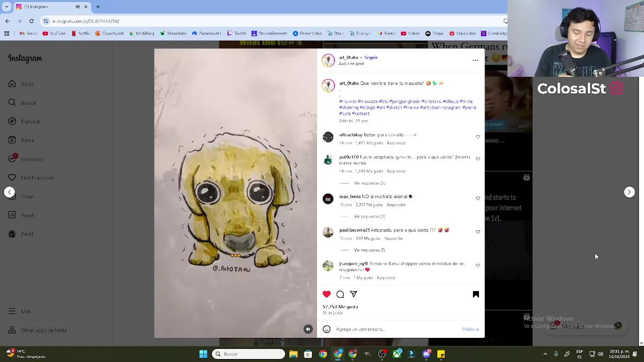Image resolution: width=644 pixels, height=362 pixels.
Task: Click the comment bubble icon
Action: click(340, 294)
